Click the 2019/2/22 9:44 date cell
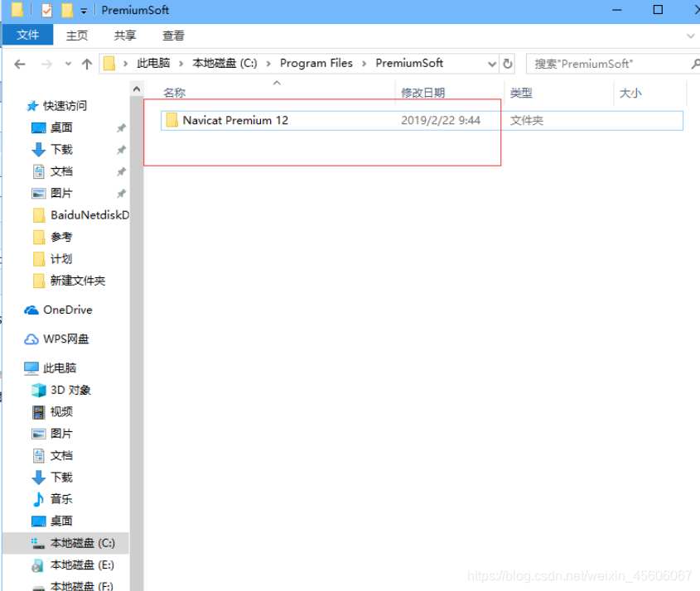Image resolution: width=700 pixels, height=591 pixels. click(441, 120)
